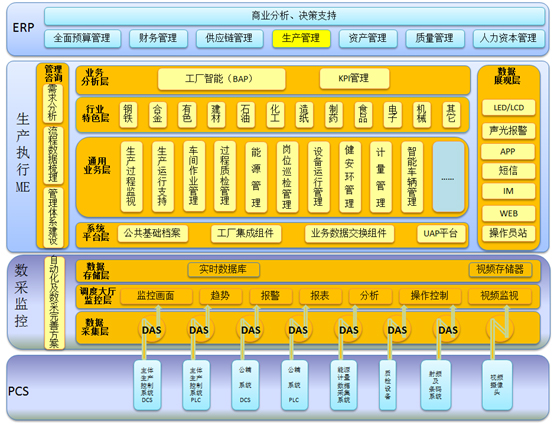Click the 质检设备 box in PCS
This screenshot has height=425, width=554.
click(x=388, y=385)
